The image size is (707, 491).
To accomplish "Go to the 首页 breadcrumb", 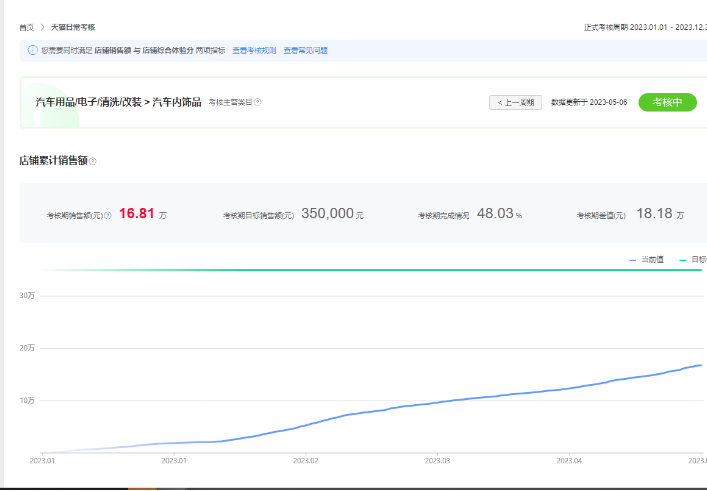I will click(27, 28).
